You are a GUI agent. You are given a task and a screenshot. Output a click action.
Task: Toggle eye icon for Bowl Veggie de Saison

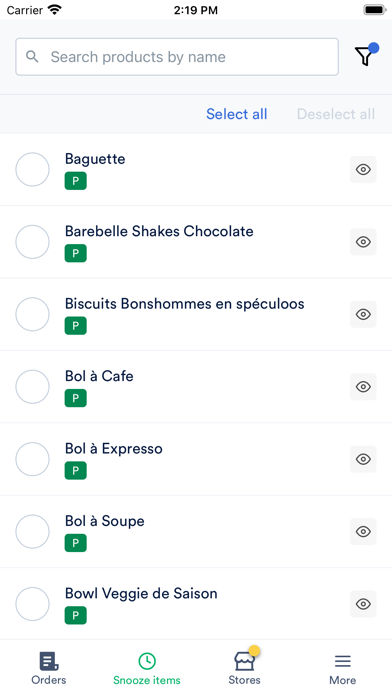363,604
